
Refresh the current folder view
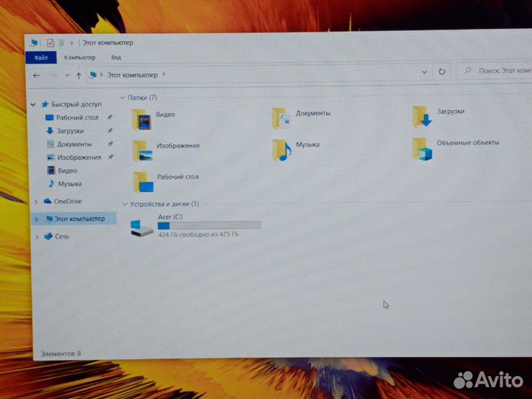click(442, 72)
